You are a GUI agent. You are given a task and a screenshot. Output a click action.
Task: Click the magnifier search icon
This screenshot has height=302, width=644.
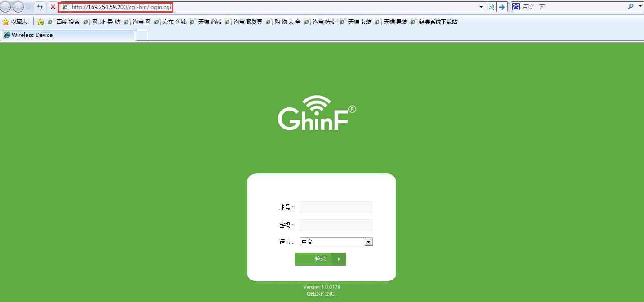(631, 7)
